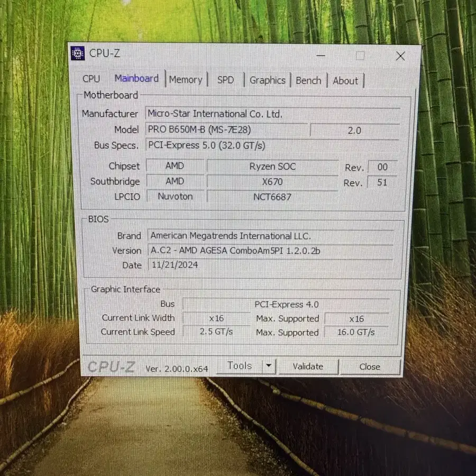Screen dimensions: 476x476
Task: Click the BIOS Version label
Action: [126, 251]
